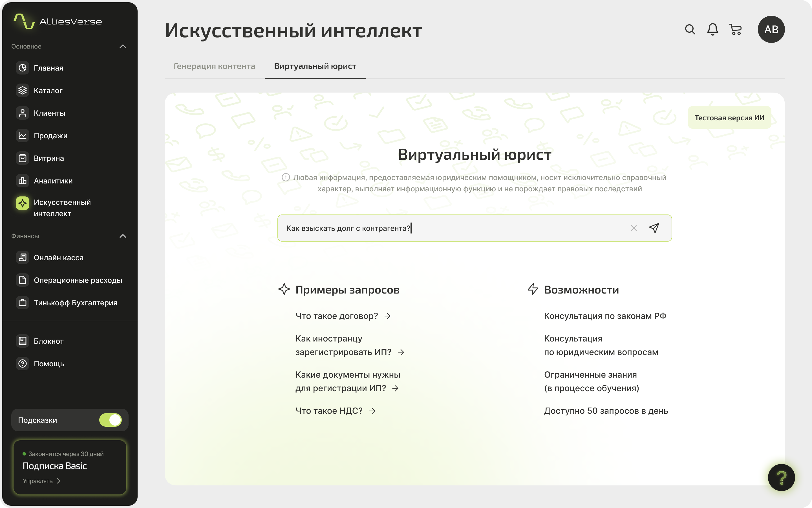812x508 pixels.
Task: Open the Клиенты person icon
Action: (x=23, y=113)
